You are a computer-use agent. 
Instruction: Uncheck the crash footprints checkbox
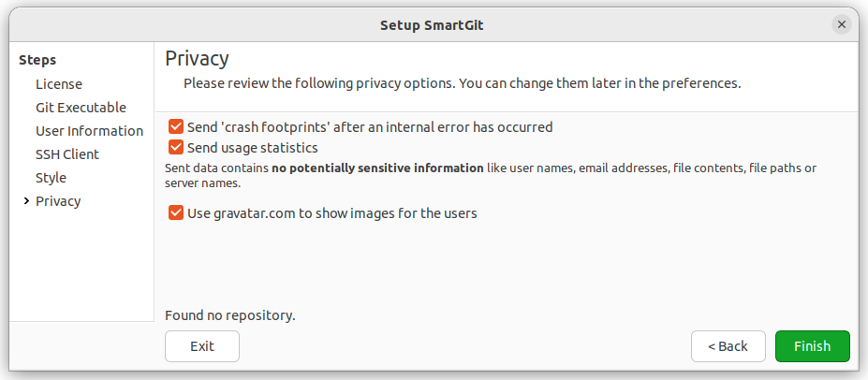[176, 127]
